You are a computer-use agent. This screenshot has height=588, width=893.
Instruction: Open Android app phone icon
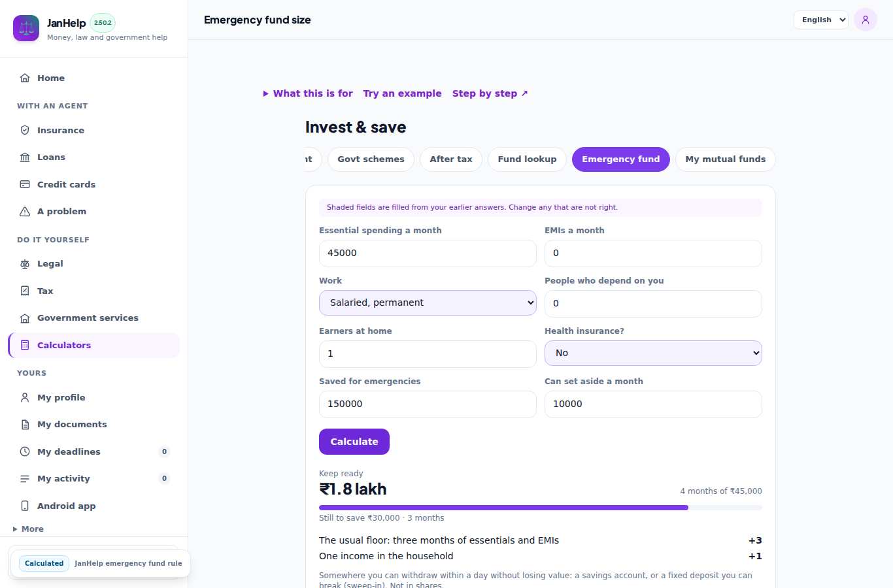(x=25, y=506)
